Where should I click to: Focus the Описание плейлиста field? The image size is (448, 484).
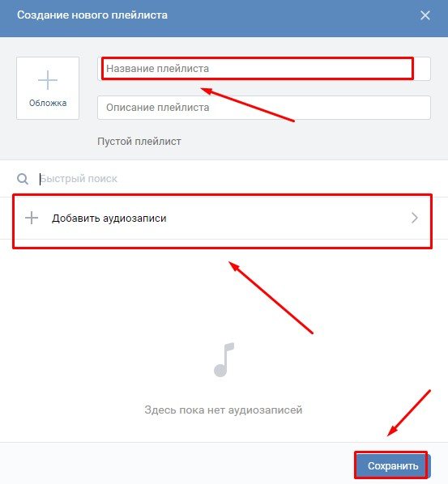tap(264, 108)
